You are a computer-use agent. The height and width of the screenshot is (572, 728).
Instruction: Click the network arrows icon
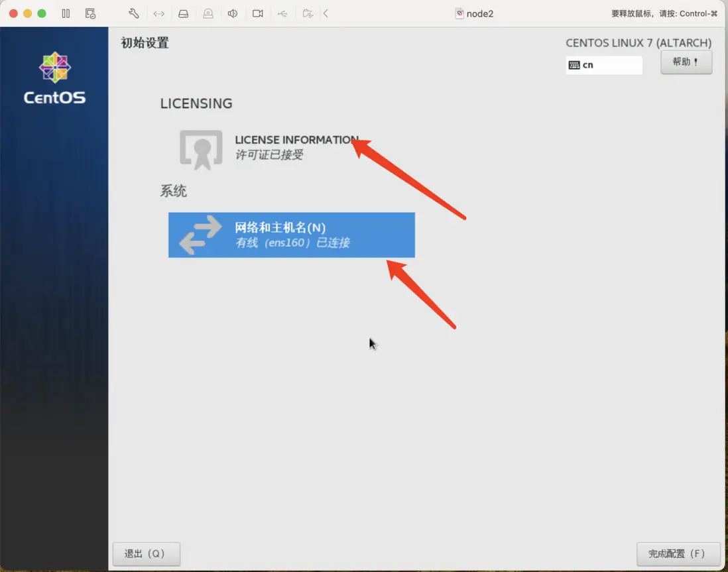[x=201, y=235]
